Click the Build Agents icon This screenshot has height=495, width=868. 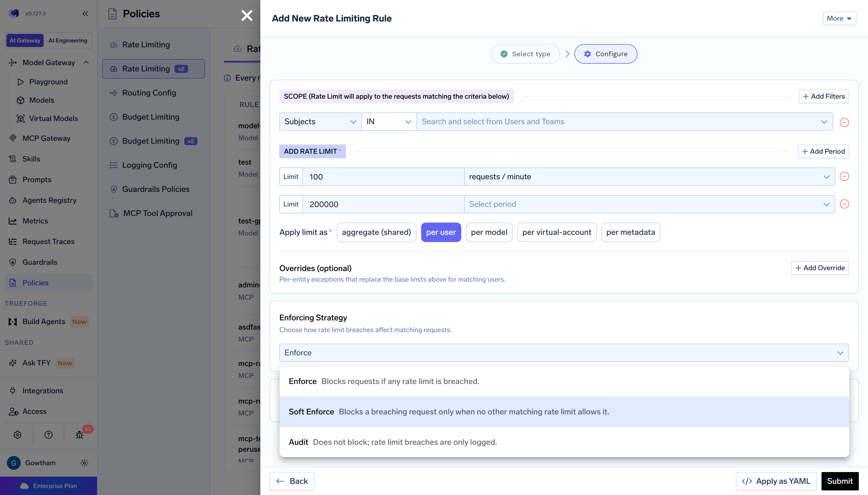(13, 321)
